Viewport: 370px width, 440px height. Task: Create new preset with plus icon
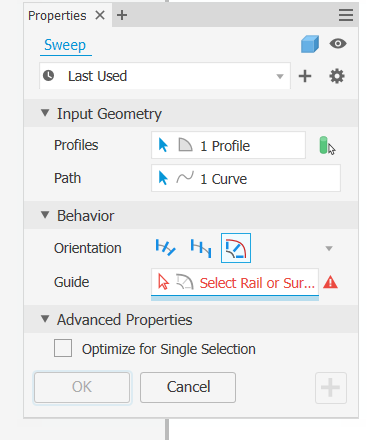305,76
